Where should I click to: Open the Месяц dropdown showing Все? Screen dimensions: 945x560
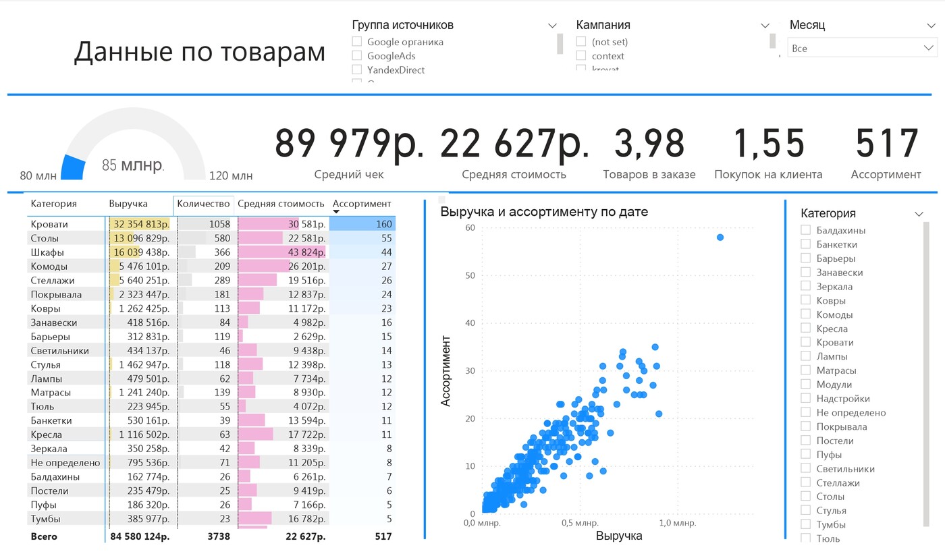tap(862, 49)
